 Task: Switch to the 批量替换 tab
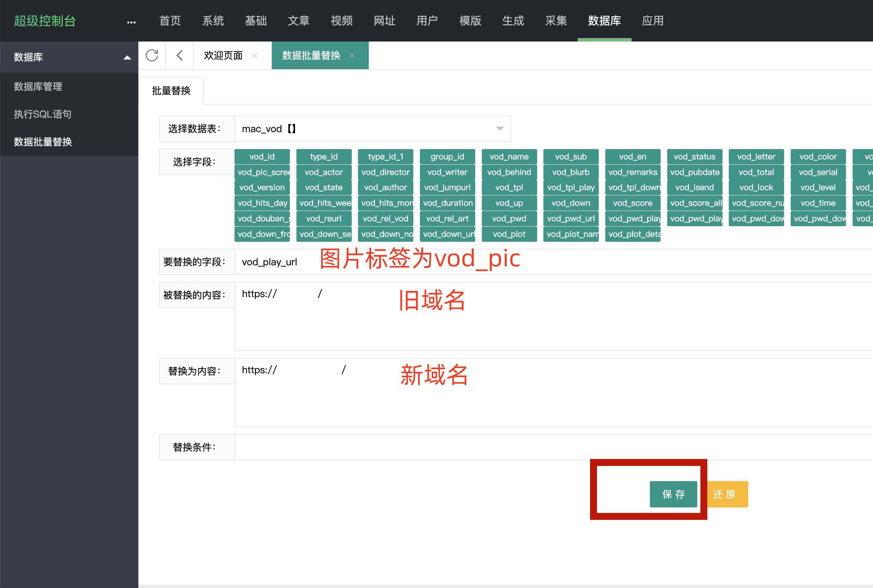pyautogui.click(x=171, y=91)
